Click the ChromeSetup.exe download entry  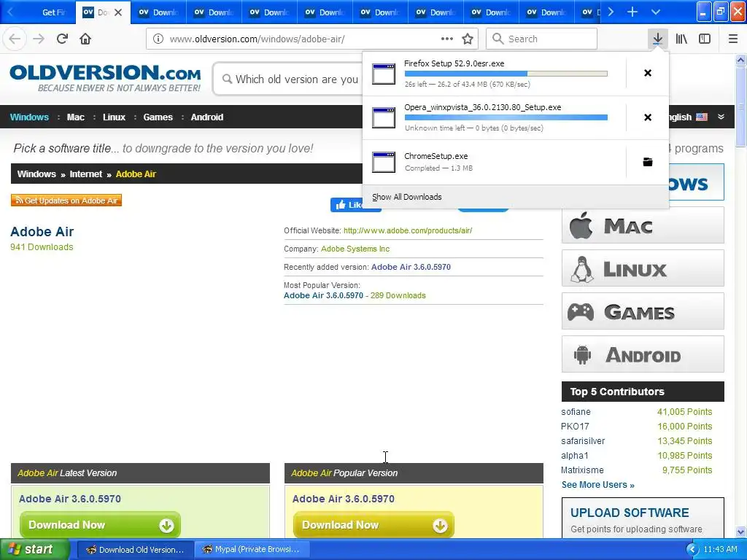(x=494, y=162)
